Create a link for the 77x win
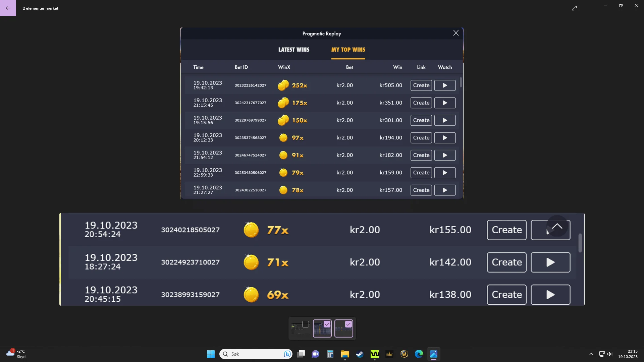This screenshot has width=644, height=362. [x=507, y=230]
